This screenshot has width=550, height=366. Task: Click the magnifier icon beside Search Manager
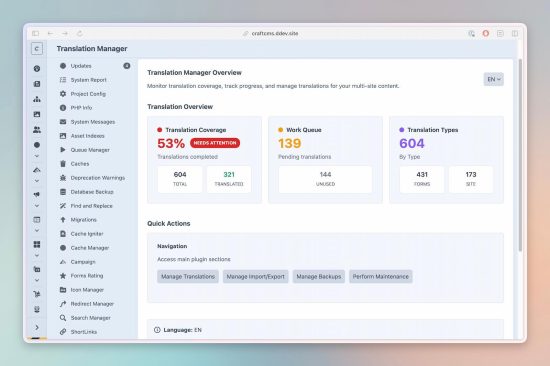coord(63,318)
